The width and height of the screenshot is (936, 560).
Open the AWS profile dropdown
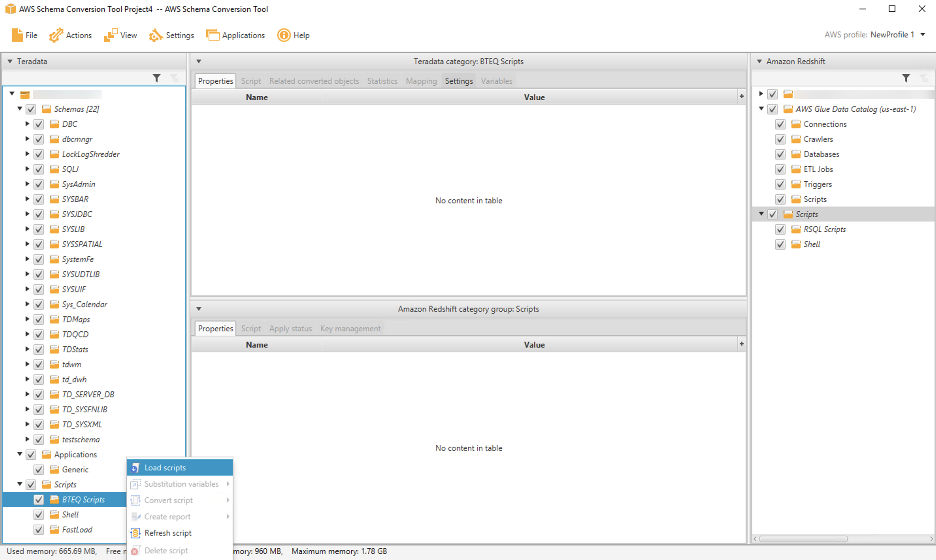923,35
